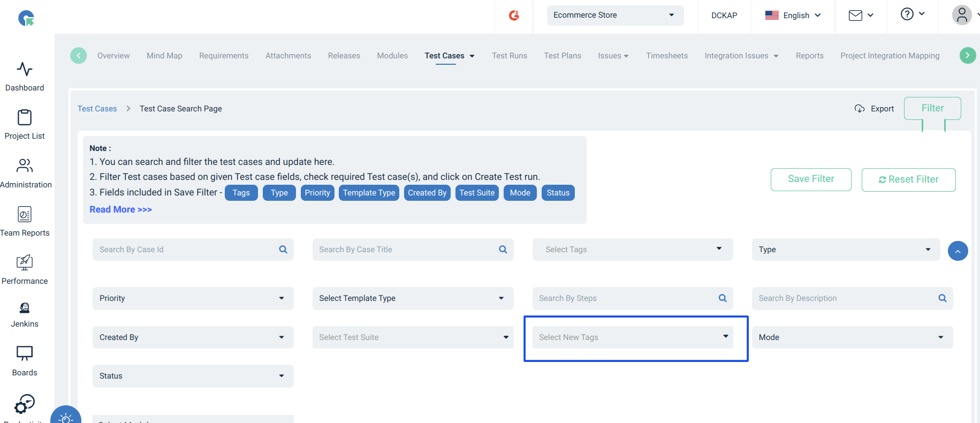Go to Administration section
The image size is (980, 423).
coord(26,173)
